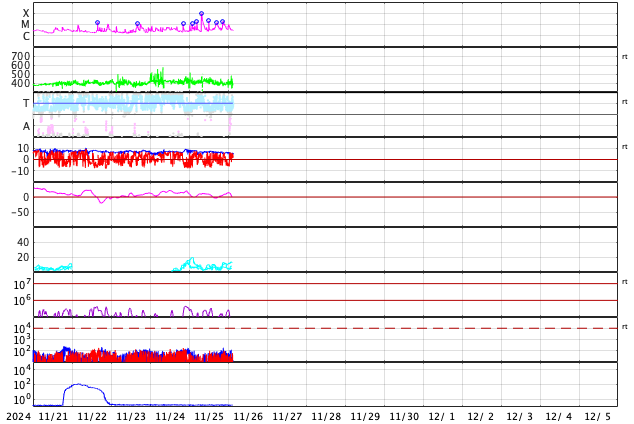Click the T axis label

click(x=26, y=103)
